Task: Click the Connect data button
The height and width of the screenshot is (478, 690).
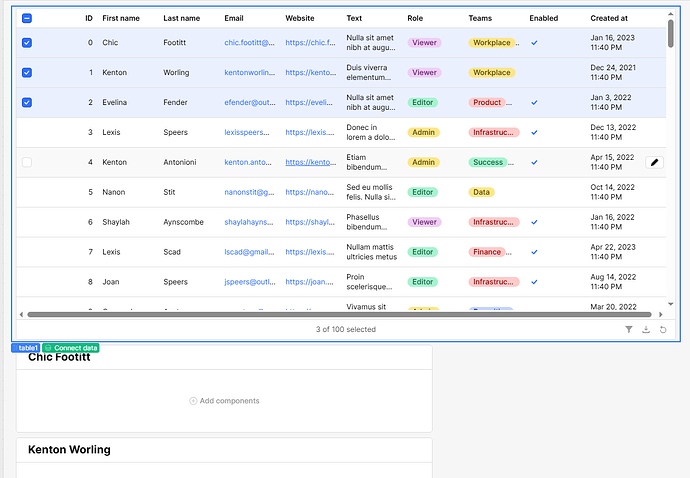Action: pyautogui.click(x=71, y=348)
